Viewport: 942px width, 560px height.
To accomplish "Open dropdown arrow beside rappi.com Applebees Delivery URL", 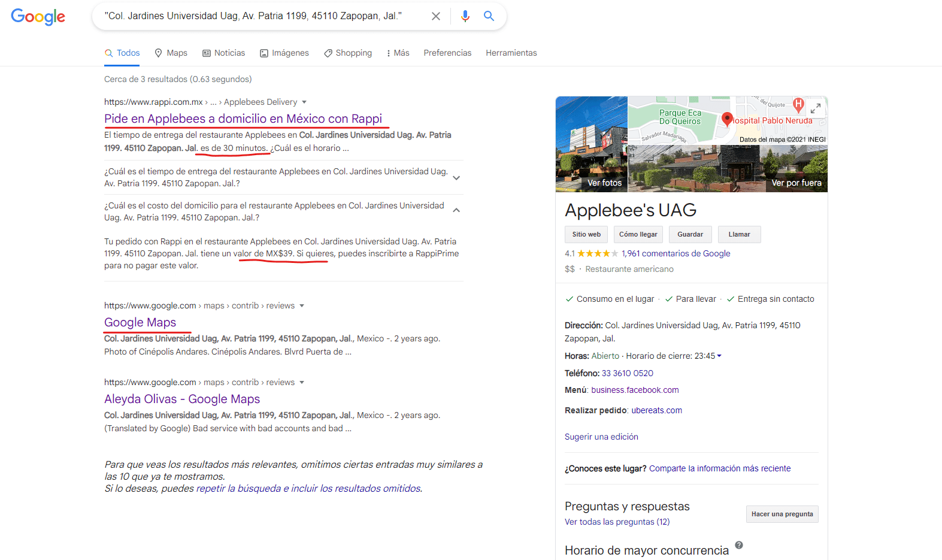I will pos(304,102).
